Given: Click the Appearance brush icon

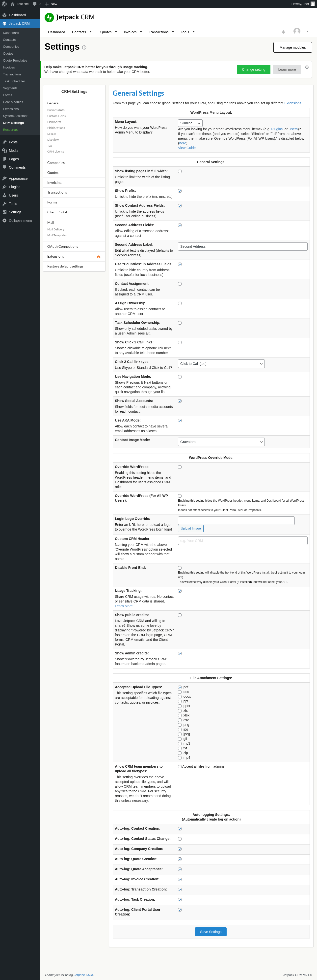Looking at the screenshot, I should click(x=4, y=178).
